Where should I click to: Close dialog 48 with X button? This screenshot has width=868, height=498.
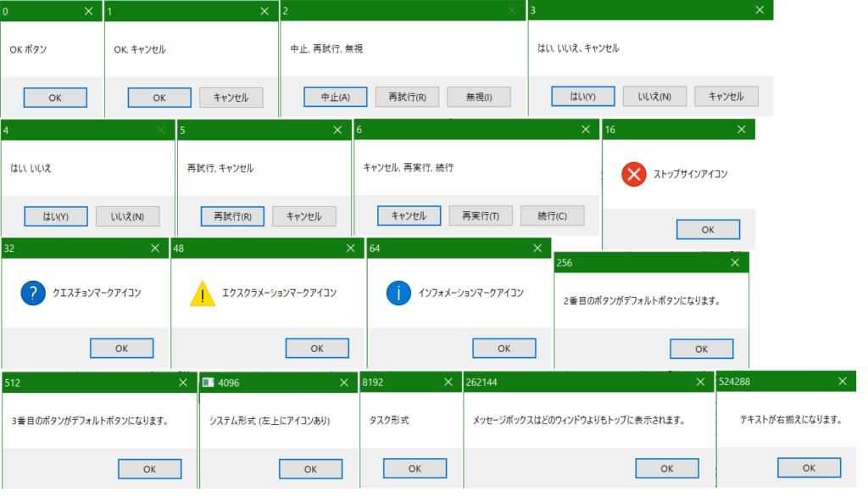coord(350,249)
